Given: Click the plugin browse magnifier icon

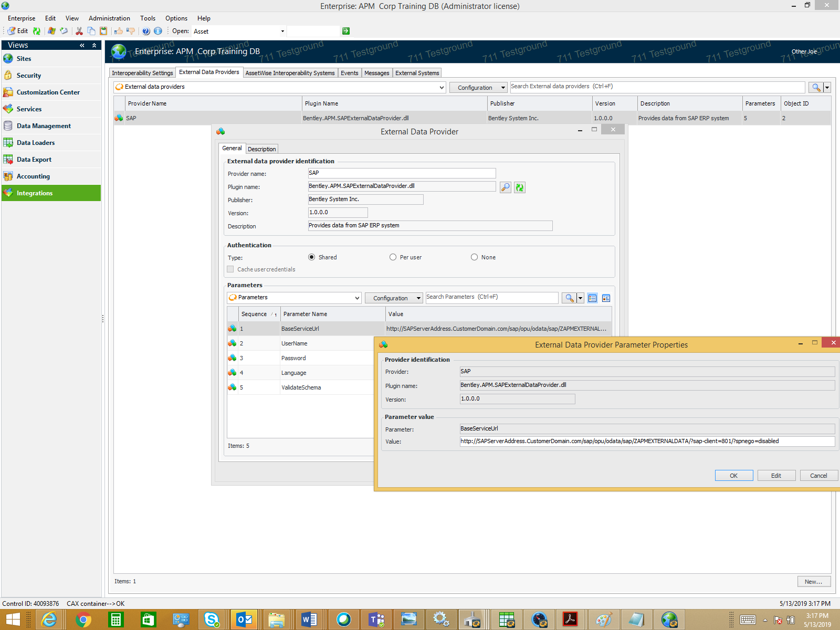Looking at the screenshot, I should click(x=505, y=187).
